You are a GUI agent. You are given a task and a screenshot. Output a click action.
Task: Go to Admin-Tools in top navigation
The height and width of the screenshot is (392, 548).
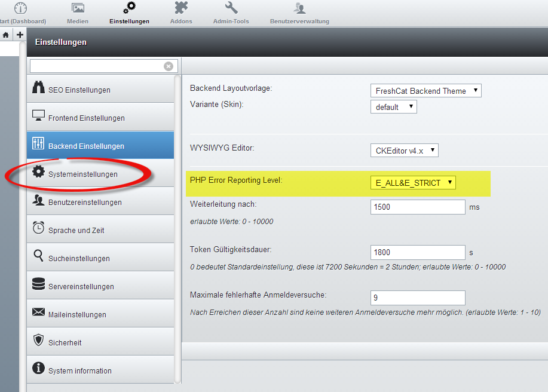pyautogui.click(x=231, y=13)
